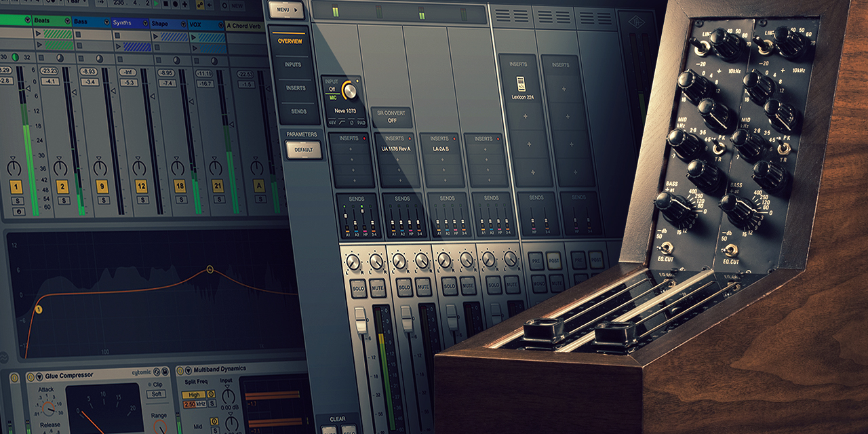Toggle Ableton track activator 18

(180, 186)
